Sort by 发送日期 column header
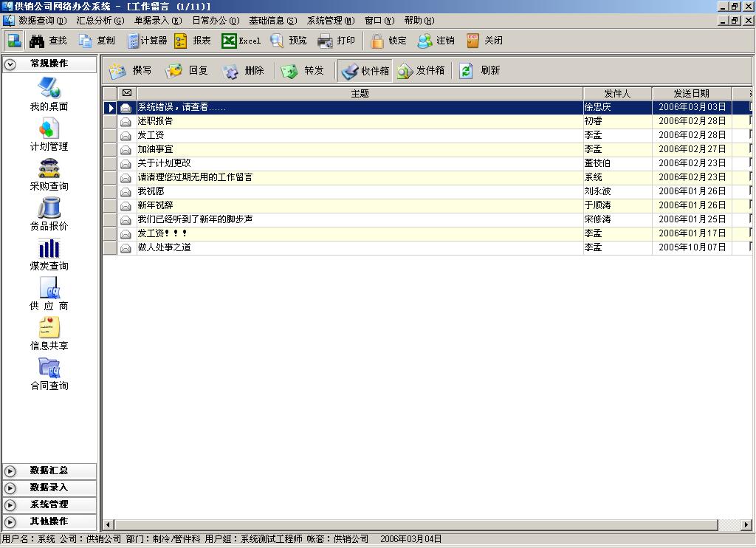The image size is (756, 548). tap(691, 94)
